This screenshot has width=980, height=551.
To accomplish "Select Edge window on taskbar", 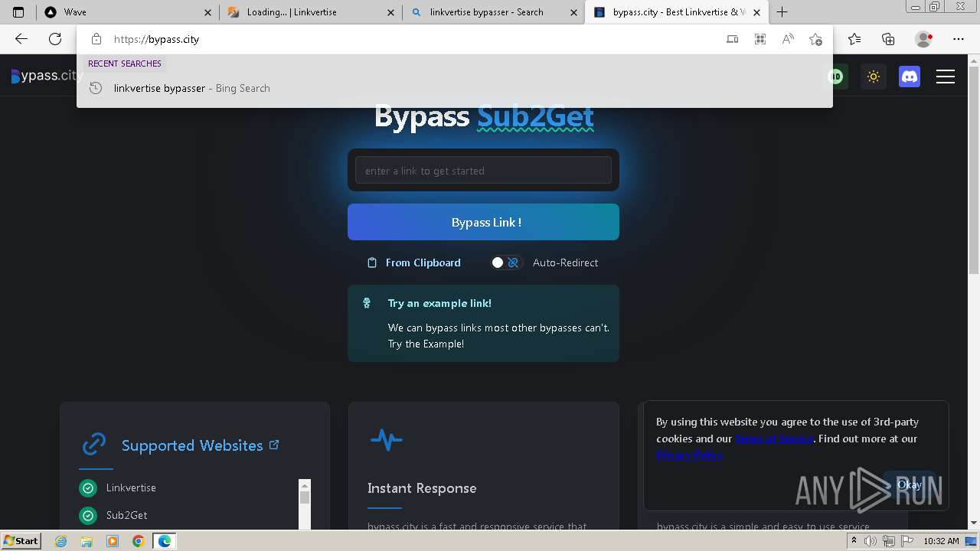I will click(165, 541).
